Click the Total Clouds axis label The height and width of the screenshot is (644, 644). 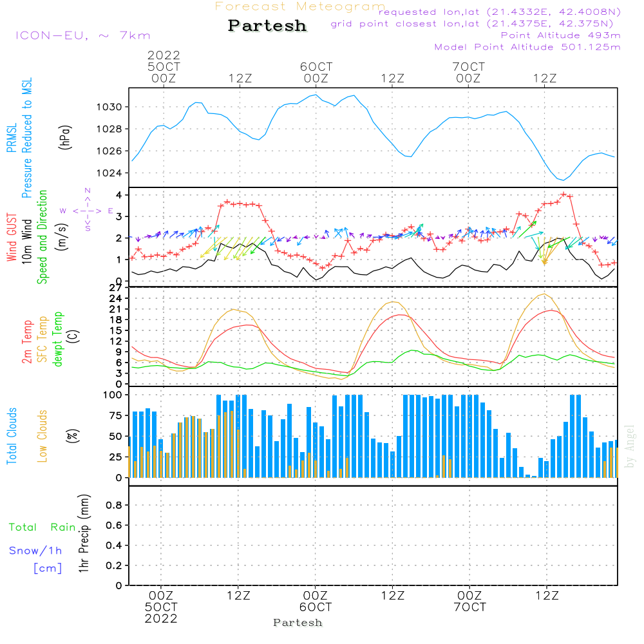12,436
